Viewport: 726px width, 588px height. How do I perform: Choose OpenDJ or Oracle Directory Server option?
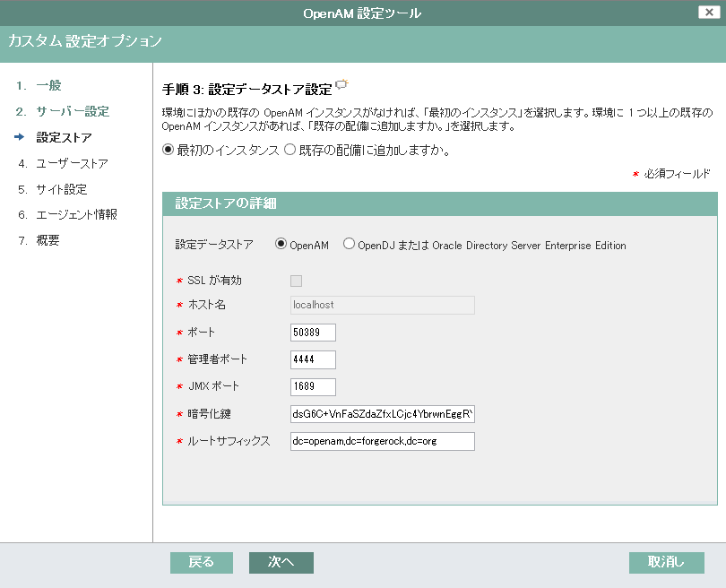point(349,245)
